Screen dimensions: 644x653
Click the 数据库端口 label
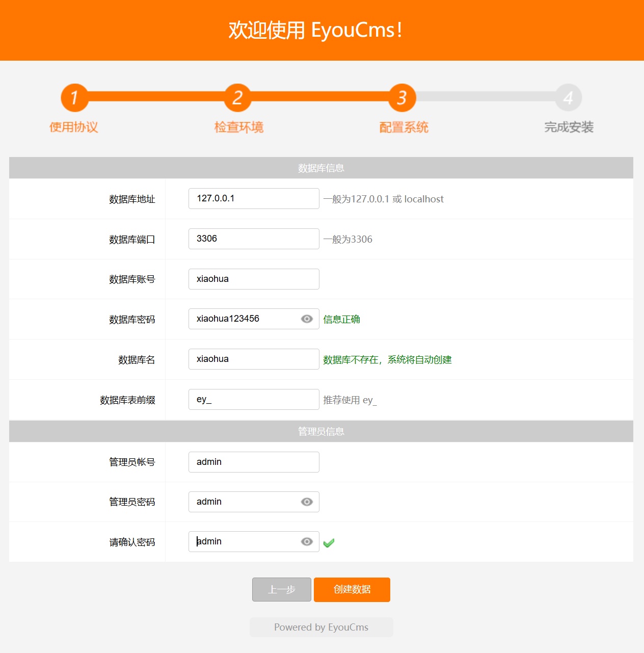(x=132, y=240)
